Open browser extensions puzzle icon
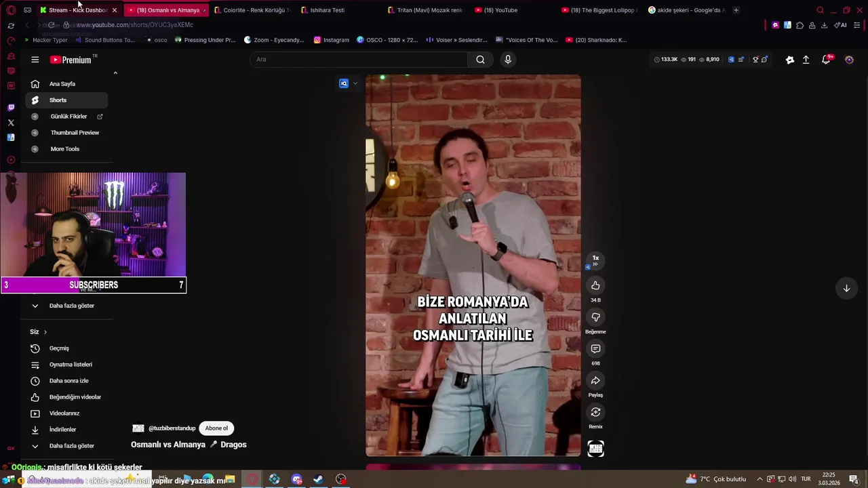The height and width of the screenshot is (488, 868). (800, 25)
